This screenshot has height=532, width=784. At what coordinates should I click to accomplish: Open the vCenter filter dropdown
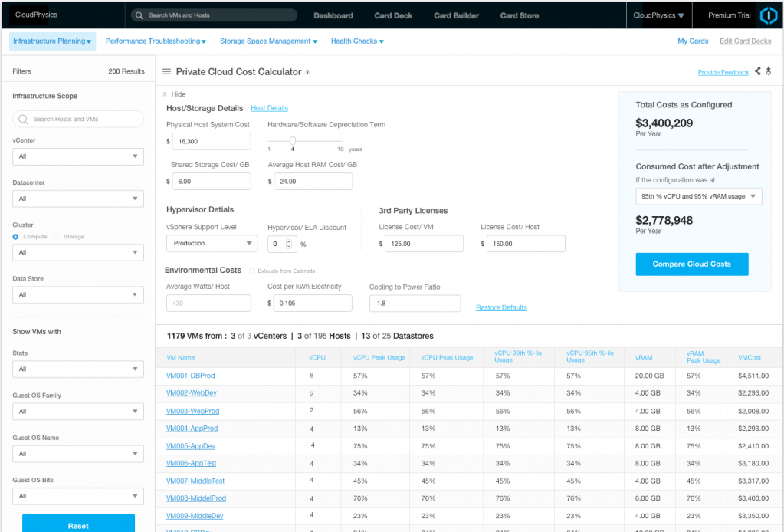(x=77, y=156)
